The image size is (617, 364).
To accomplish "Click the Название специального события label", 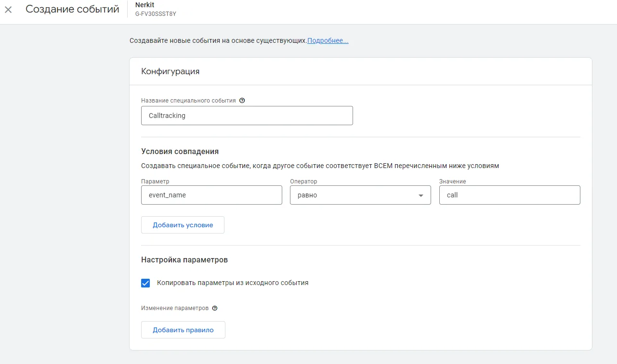I will (x=188, y=101).
